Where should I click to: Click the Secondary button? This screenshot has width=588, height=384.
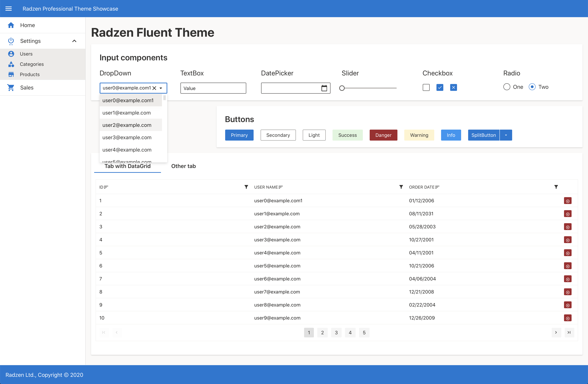[x=278, y=135]
